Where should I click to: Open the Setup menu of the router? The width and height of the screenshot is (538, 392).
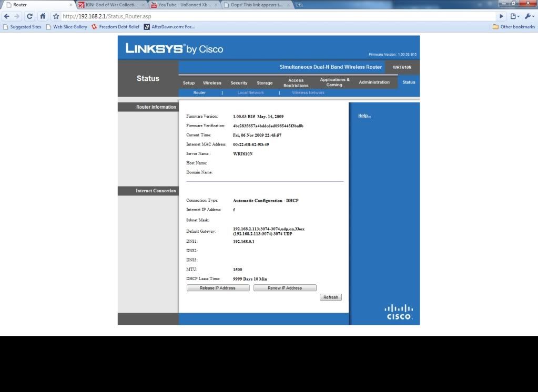(x=188, y=83)
